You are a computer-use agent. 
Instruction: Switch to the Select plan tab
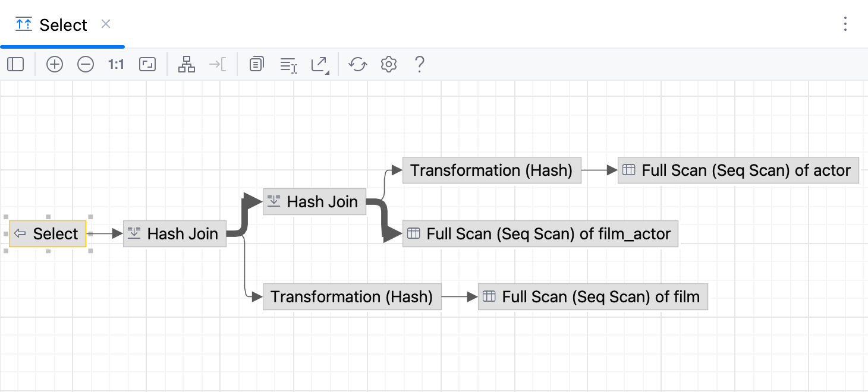[x=63, y=25]
